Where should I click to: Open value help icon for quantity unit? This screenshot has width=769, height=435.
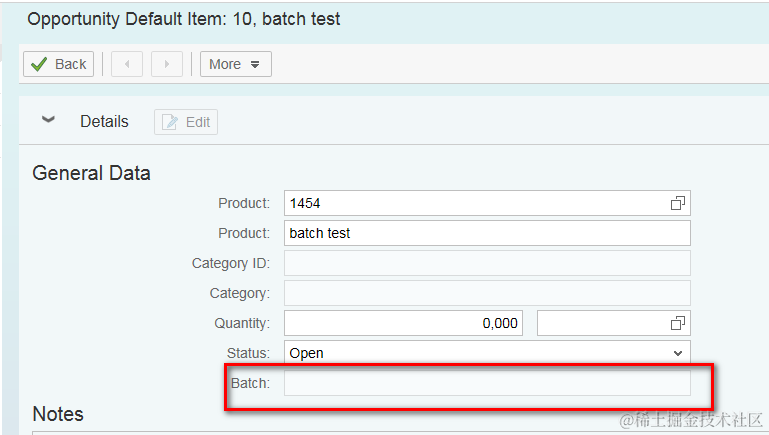point(678,323)
